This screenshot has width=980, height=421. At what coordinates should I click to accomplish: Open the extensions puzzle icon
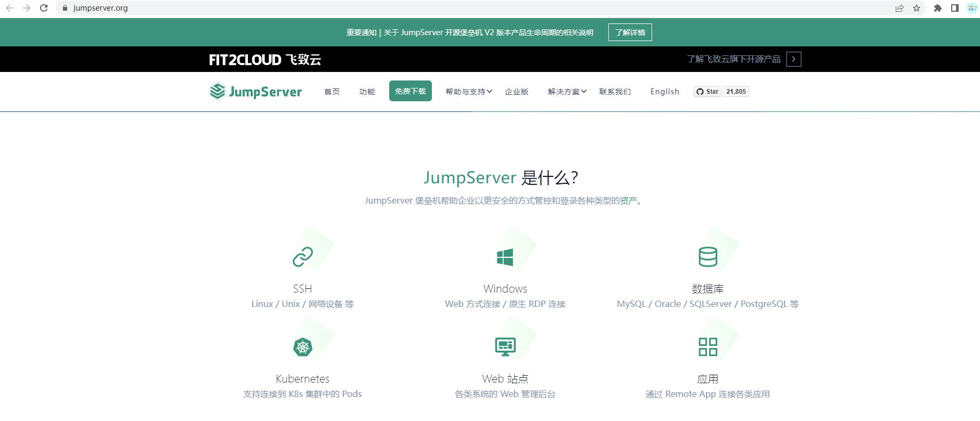938,8
